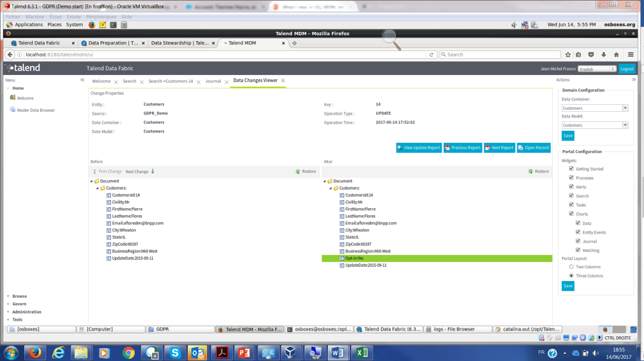
Task: Click the Firefox Search input field
Action: 500,55
